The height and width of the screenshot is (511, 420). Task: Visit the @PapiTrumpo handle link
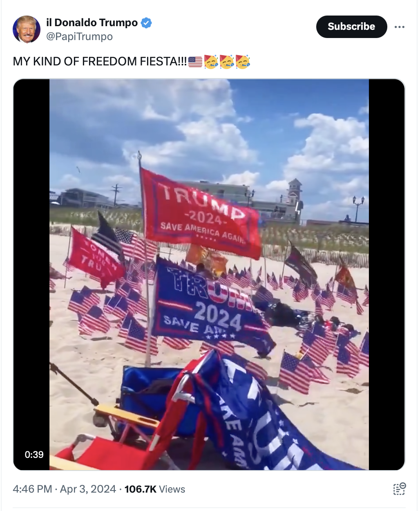click(79, 36)
